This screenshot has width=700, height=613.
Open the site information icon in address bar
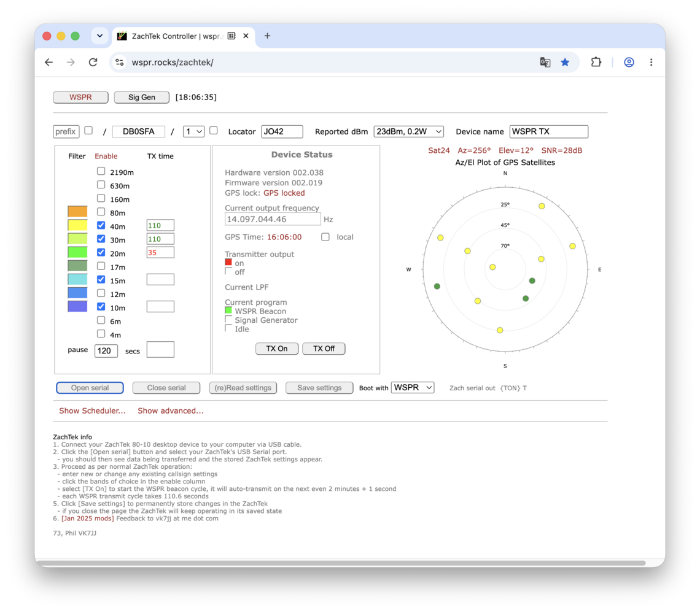(120, 63)
